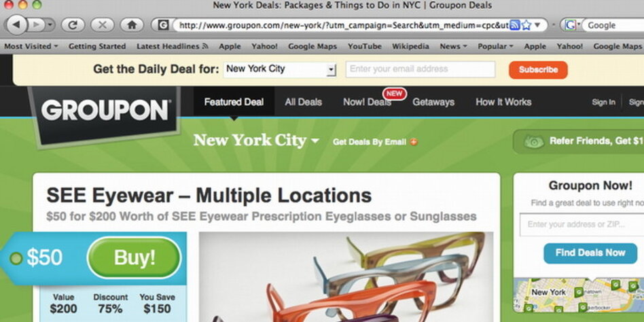
Task: Click the Groupon logo
Action: click(x=105, y=111)
